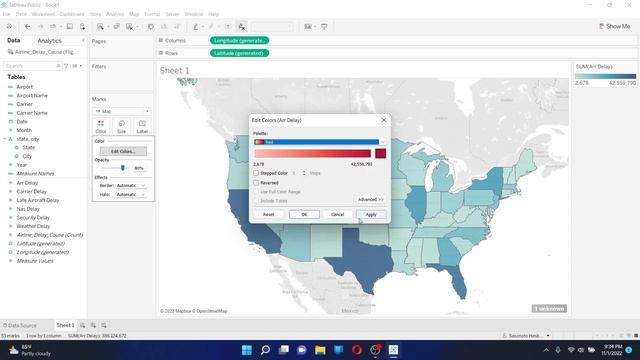The height and width of the screenshot is (360, 640).
Task: Open the Border dropdown under Effects
Action: pyautogui.click(x=131, y=186)
